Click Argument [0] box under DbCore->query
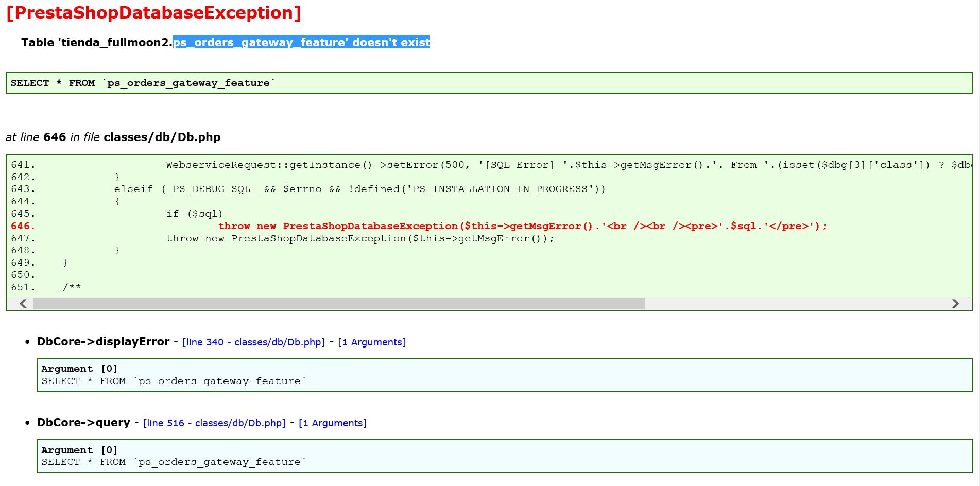980x486 pixels. pyautogui.click(x=504, y=456)
